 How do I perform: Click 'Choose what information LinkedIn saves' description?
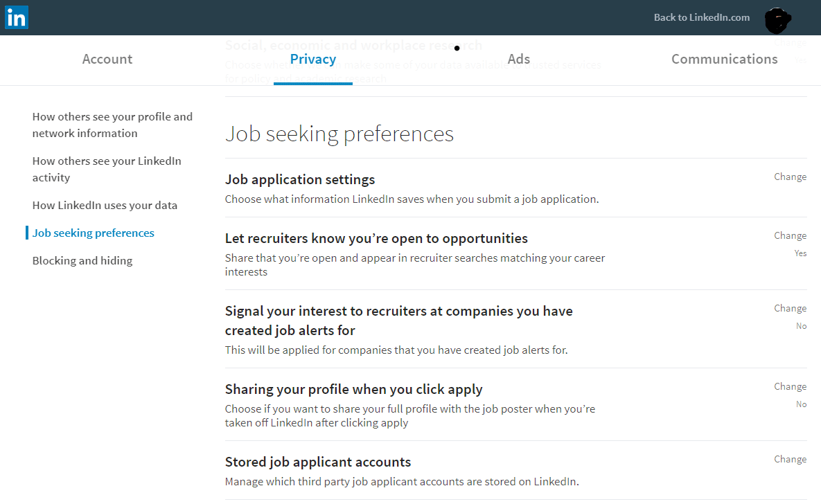pos(412,199)
